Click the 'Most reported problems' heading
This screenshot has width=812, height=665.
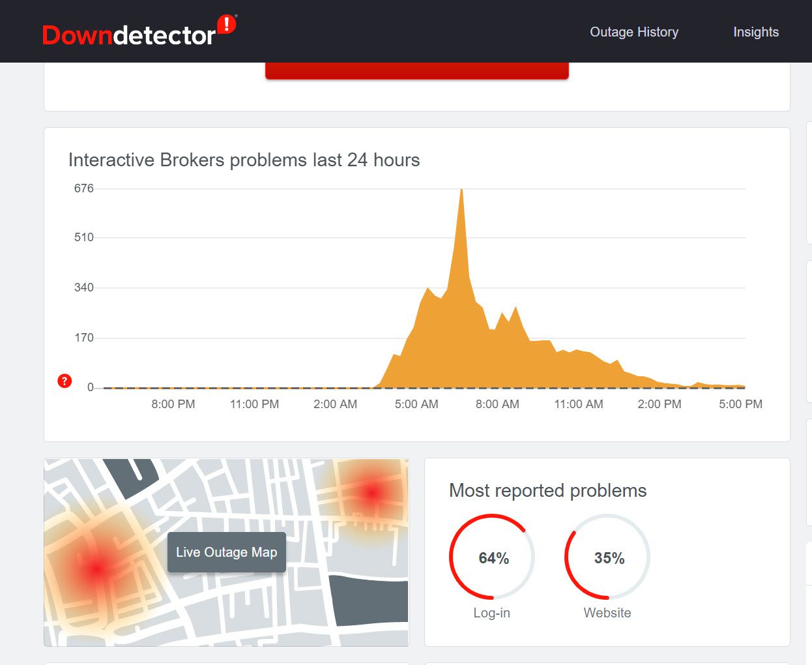pyautogui.click(x=548, y=490)
